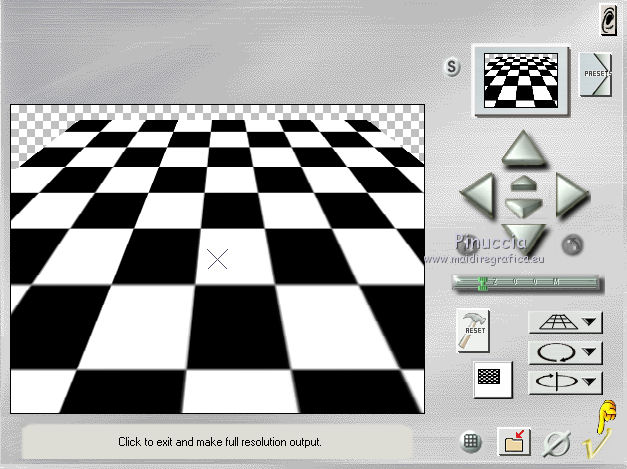Click the small inner down arrow
The width and height of the screenshot is (627, 469).
point(523,208)
